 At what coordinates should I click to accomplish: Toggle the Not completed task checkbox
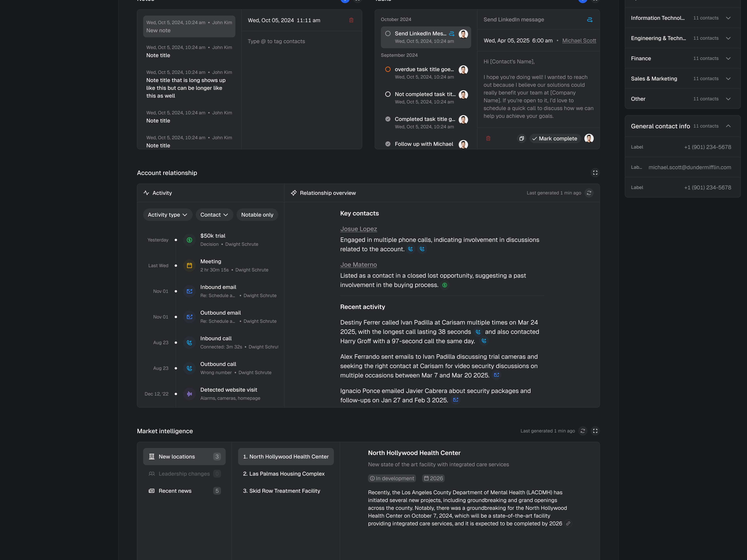(388, 94)
